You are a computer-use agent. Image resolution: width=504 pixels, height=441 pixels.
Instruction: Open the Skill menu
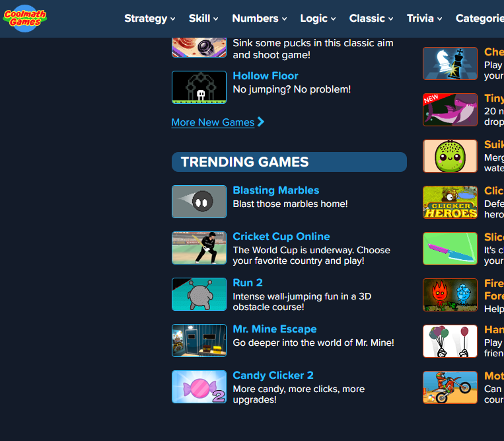click(x=203, y=19)
